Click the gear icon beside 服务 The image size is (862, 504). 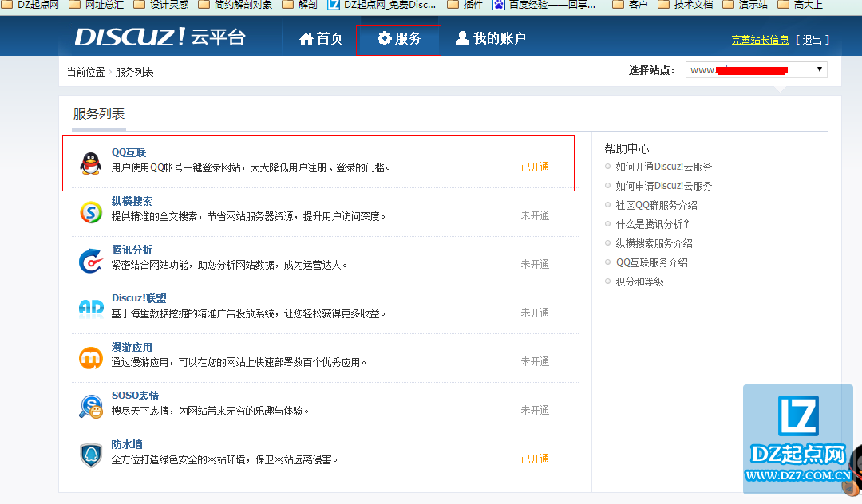click(x=384, y=38)
